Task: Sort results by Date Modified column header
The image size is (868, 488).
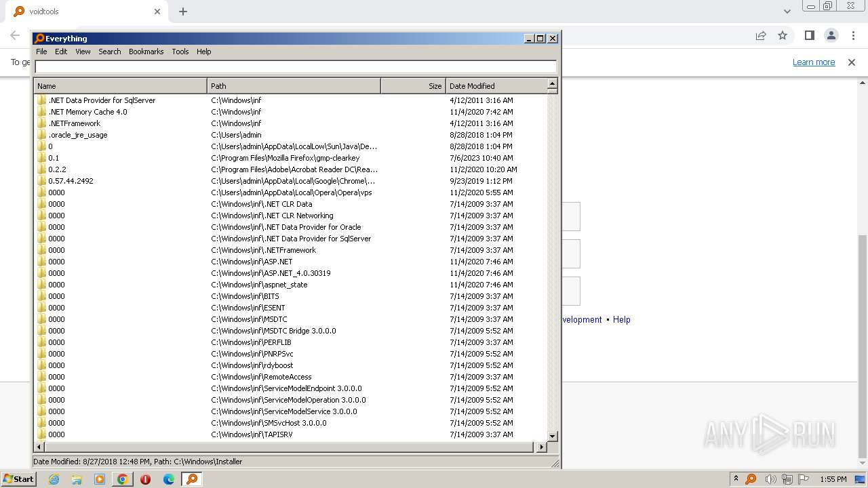Action: tap(496, 86)
